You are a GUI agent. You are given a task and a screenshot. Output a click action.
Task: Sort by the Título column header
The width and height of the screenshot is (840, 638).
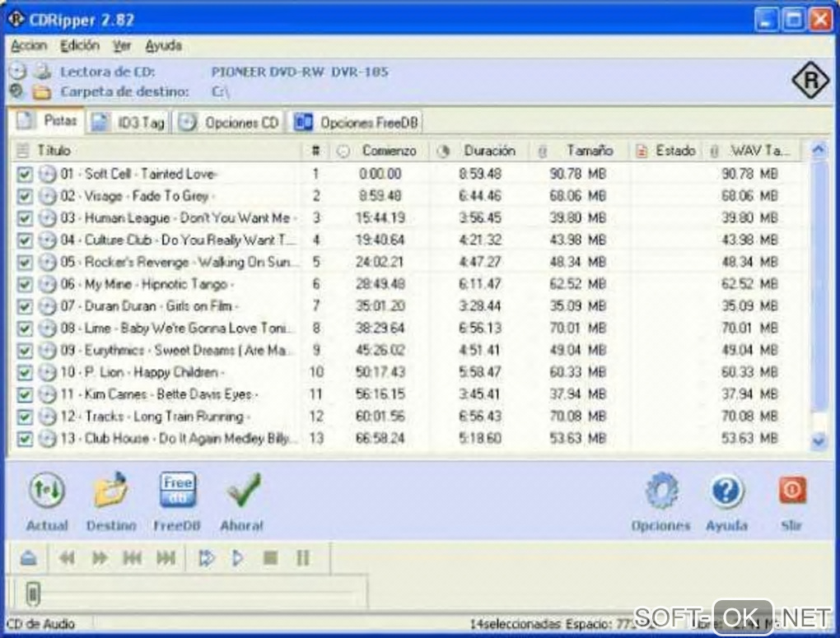(x=156, y=151)
